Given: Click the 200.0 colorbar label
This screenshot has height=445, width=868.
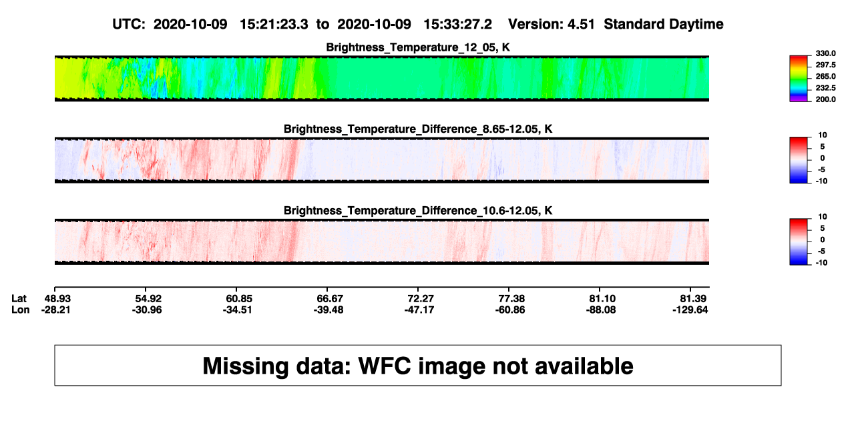Looking at the screenshot, I should [x=826, y=99].
